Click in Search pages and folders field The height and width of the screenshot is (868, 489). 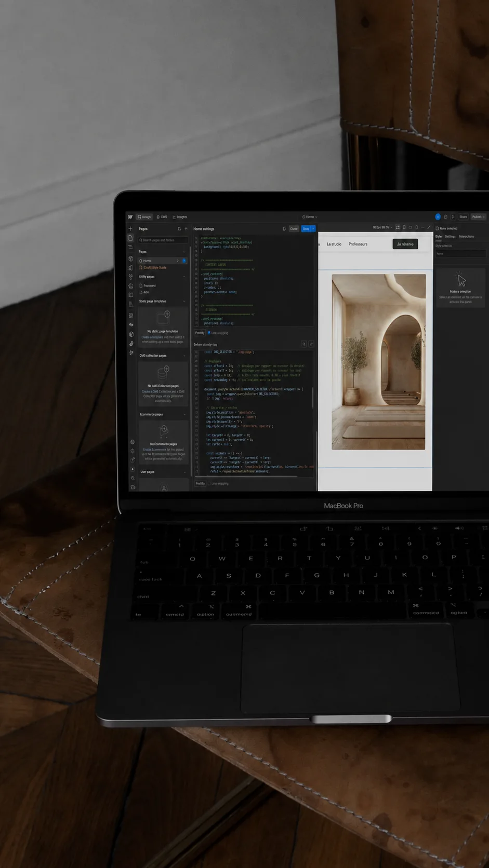pyautogui.click(x=163, y=240)
